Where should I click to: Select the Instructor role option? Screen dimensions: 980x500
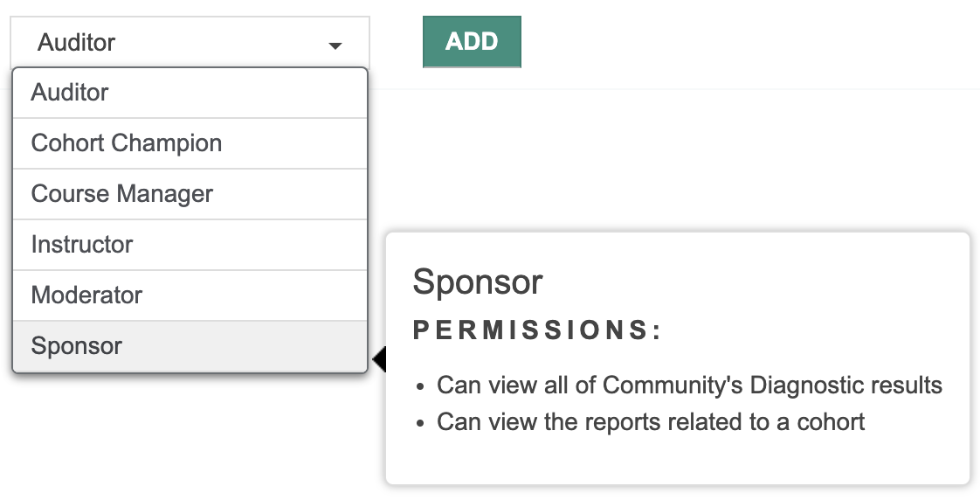[x=190, y=245]
